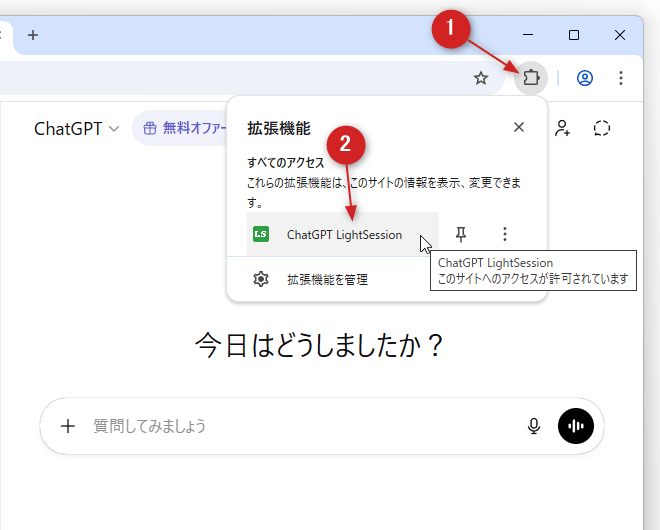Open more options for ChatGPT LightSession
The height and width of the screenshot is (530, 660).
tap(505, 234)
